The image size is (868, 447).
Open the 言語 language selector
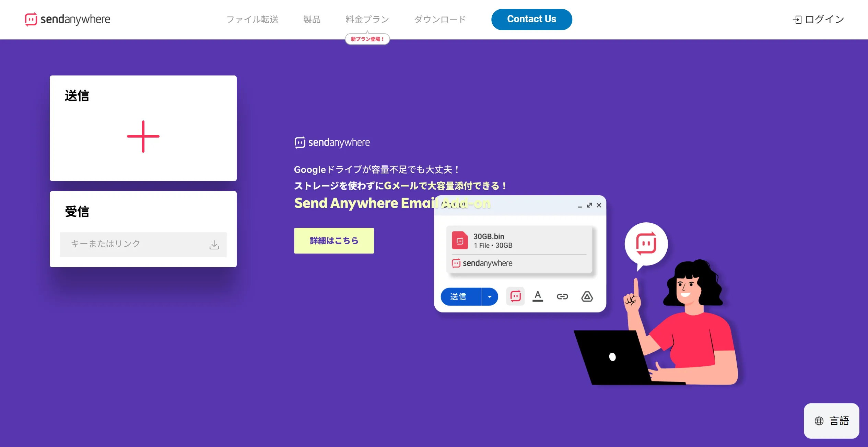(831, 421)
